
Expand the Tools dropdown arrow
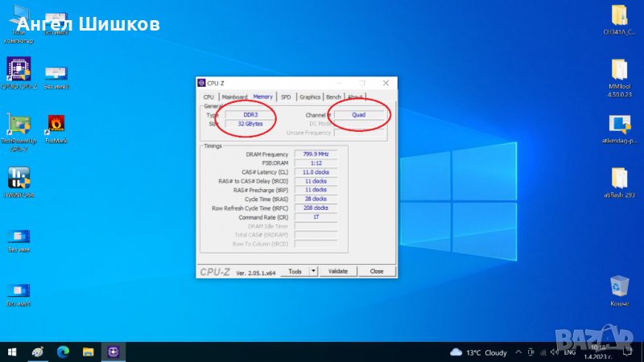pyautogui.click(x=313, y=271)
